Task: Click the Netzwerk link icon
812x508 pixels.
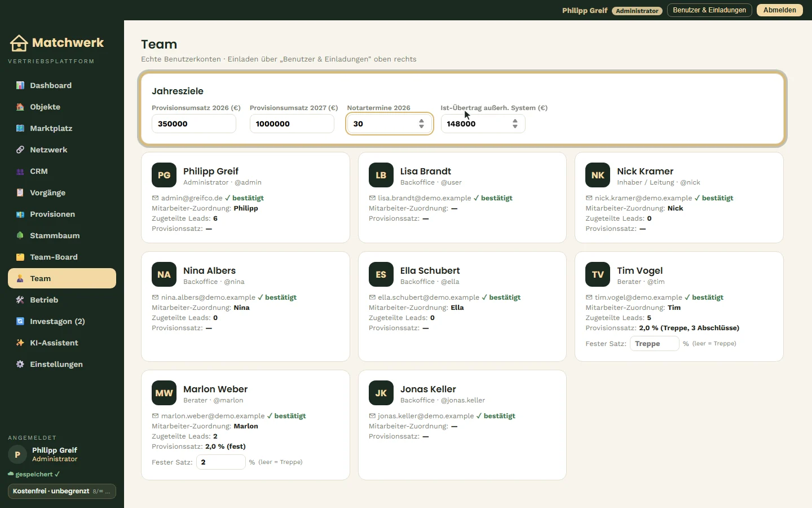Action: (x=20, y=150)
